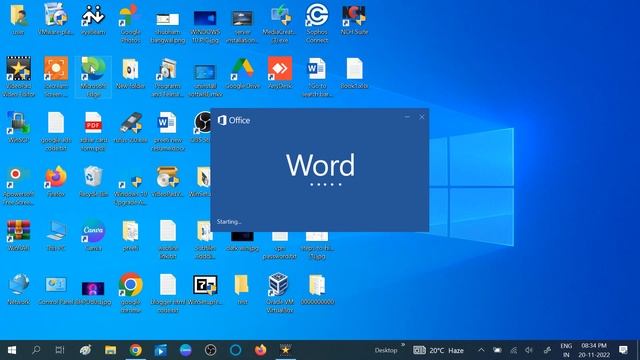Open taskbar Search magnifier
This screenshot has height=360, width=640.
coord(36,350)
